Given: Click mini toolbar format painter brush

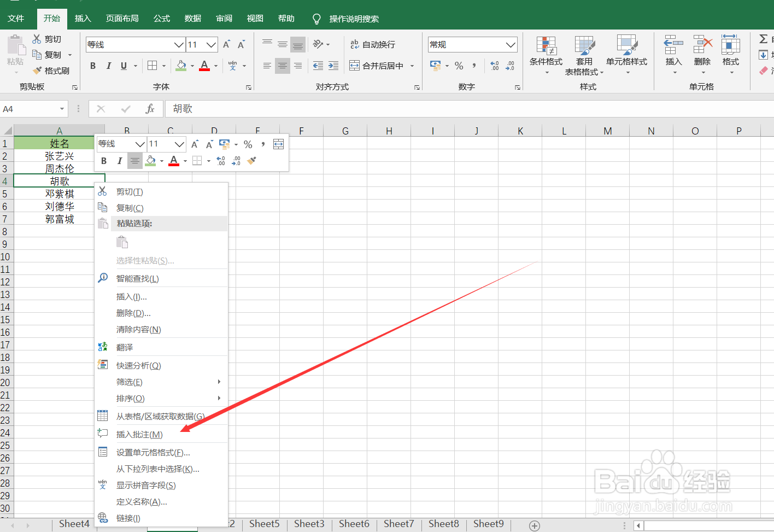Looking at the screenshot, I should point(251,161).
